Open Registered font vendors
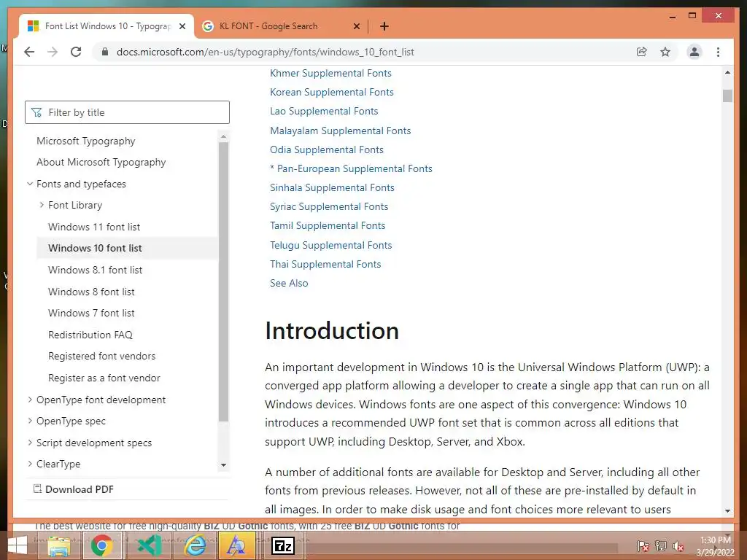 tap(101, 356)
